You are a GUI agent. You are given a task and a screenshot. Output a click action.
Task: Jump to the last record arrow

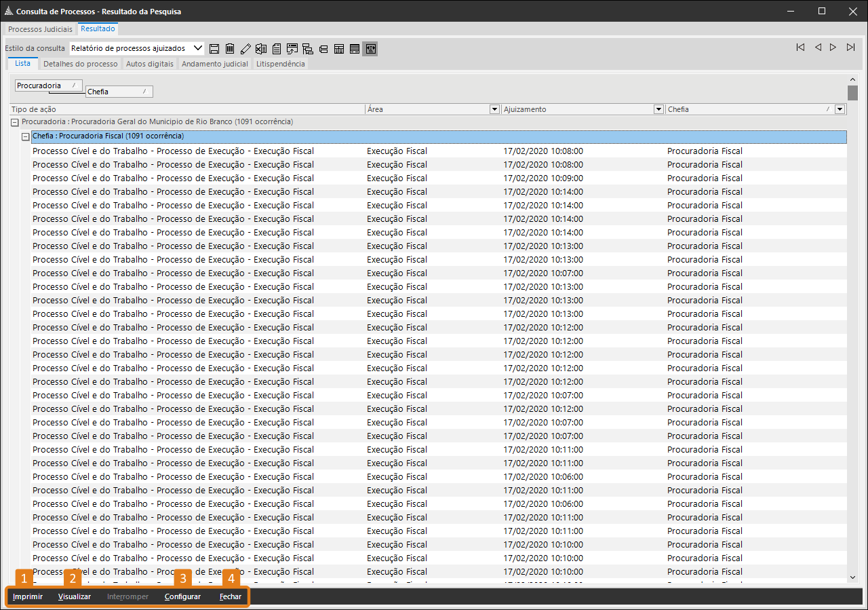click(850, 47)
